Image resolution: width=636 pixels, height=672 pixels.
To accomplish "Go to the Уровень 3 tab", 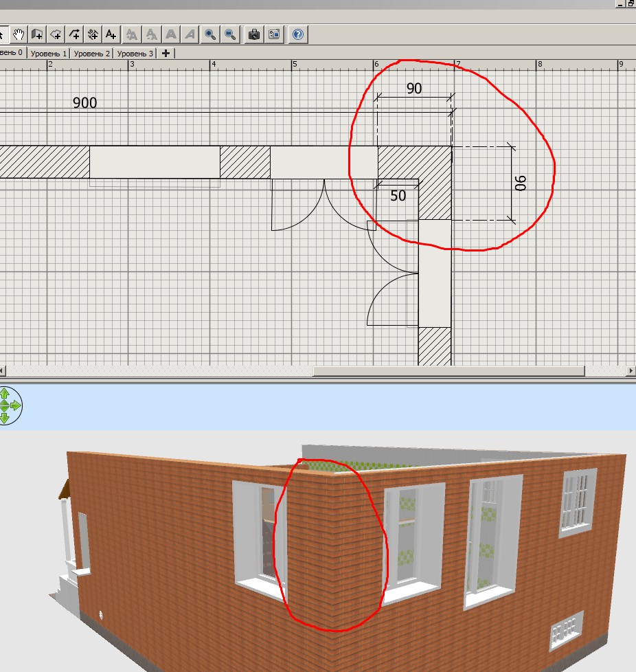I will click(135, 53).
